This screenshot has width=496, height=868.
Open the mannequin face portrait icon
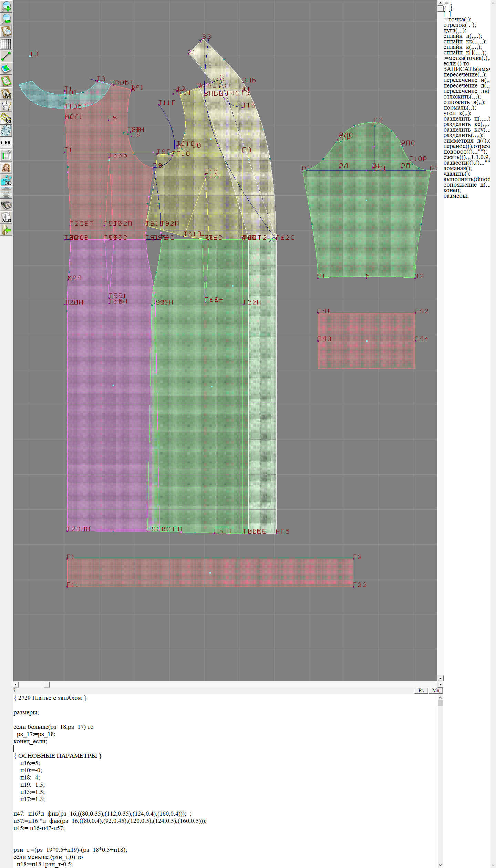click(6, 168)
